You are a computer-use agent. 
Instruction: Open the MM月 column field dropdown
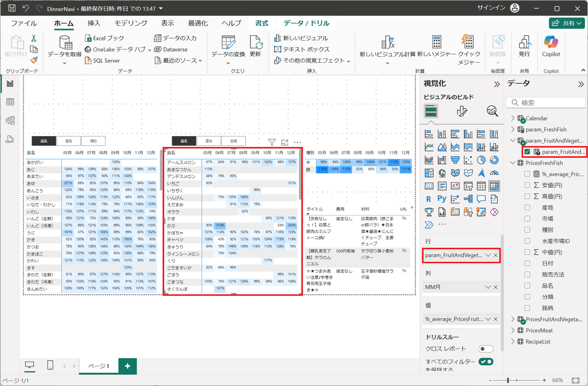488,288
